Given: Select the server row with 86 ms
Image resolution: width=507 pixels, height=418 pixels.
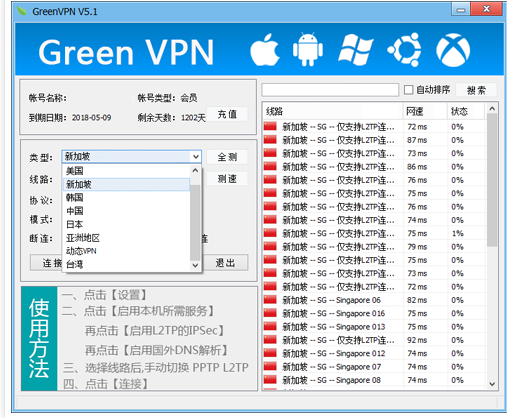Looking at the screenshot, I should [x=374, y=167].
